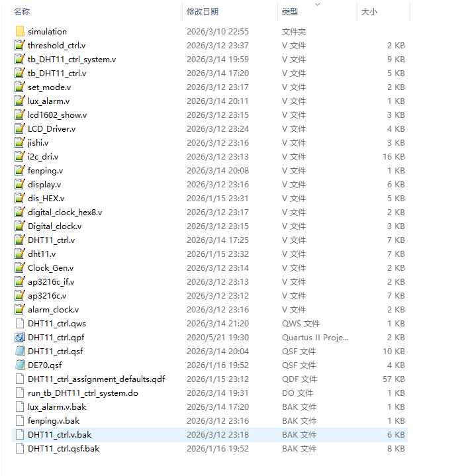468x476 pixels.
Task: Click the 文件夹 type cell
Action: [294, 31]
